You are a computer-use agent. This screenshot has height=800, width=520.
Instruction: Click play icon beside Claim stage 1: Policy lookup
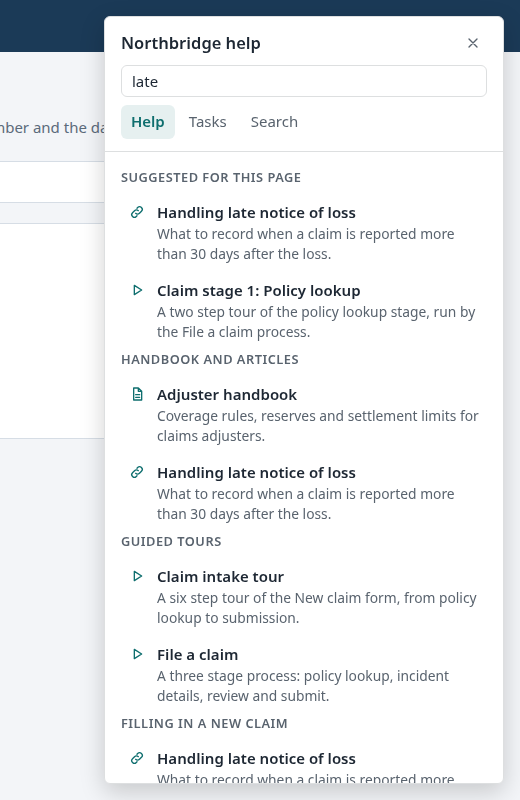[137, 290]
